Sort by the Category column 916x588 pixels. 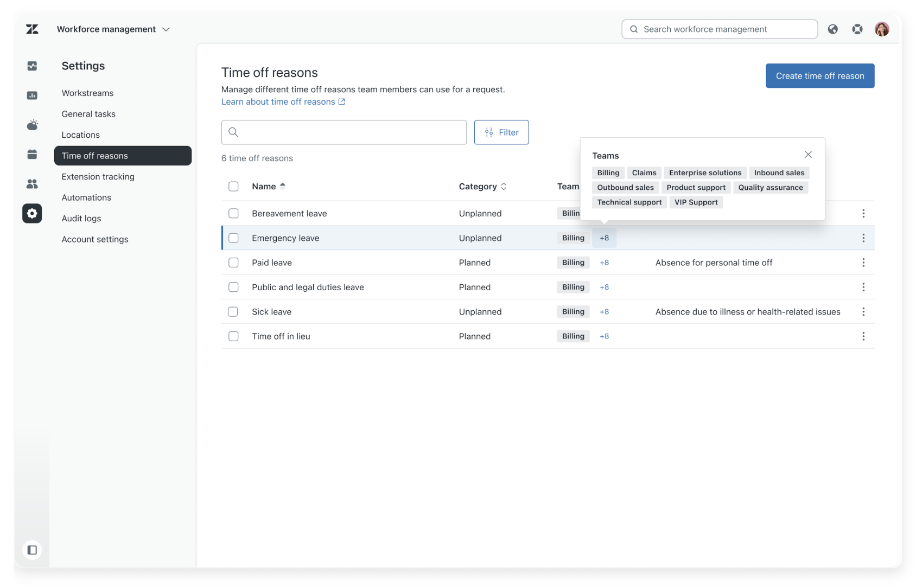(482, 187)
